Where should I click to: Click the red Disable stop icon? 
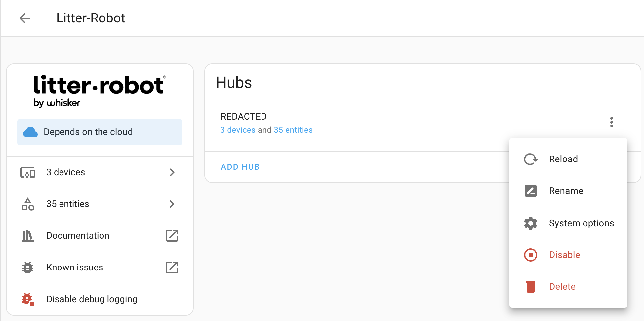tap(531, 255)
